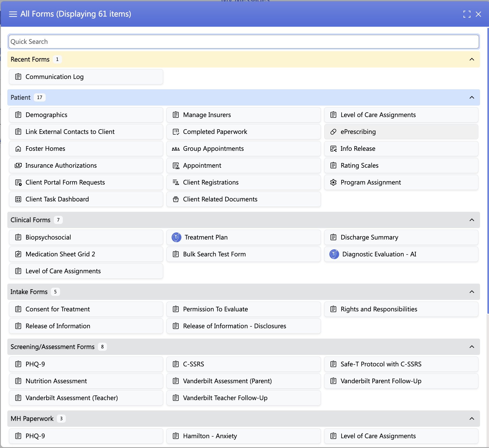Open Vanderbilt Assessment (Parent)

tap(244, 381)
